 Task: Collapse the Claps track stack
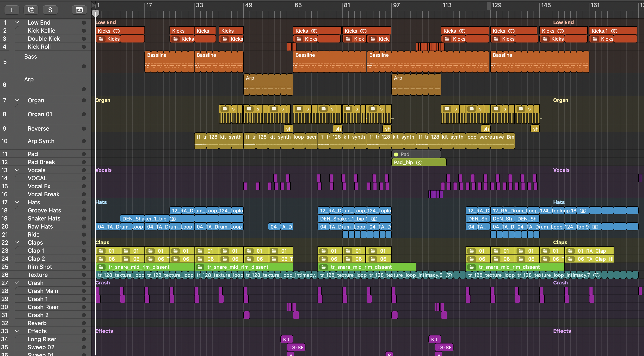click(x=17, y=242)
